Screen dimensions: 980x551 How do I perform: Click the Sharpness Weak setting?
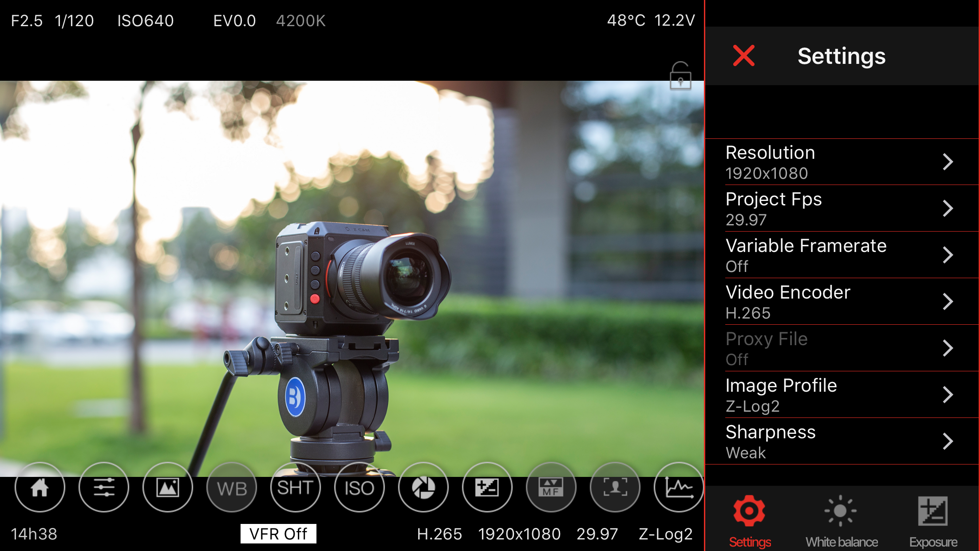coord(841,441)
